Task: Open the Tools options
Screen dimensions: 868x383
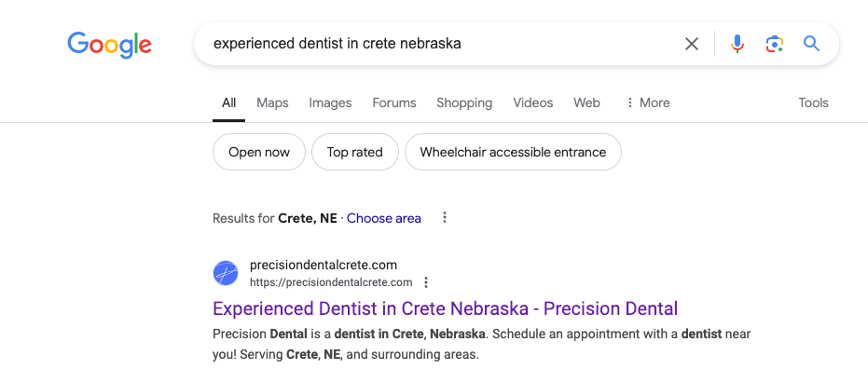Action: coord(813,103)
